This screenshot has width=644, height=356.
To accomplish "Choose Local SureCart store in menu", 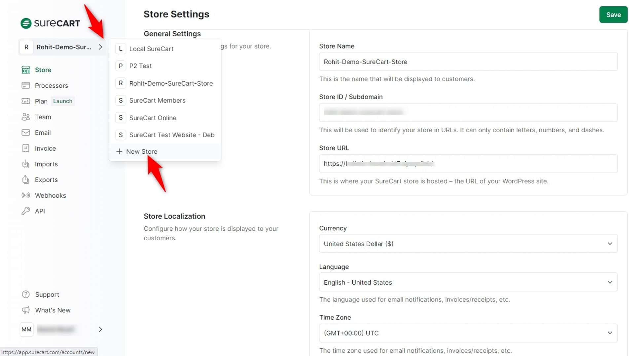I will click(151, 49).
